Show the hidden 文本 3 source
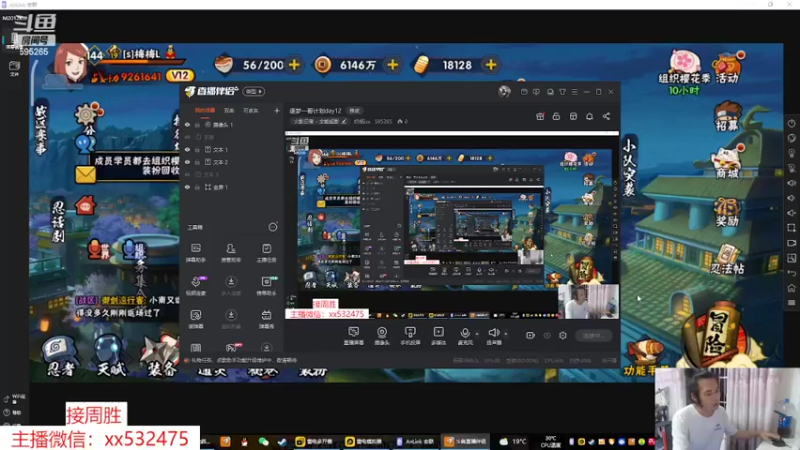800x450 pixels. coord(187,174)
